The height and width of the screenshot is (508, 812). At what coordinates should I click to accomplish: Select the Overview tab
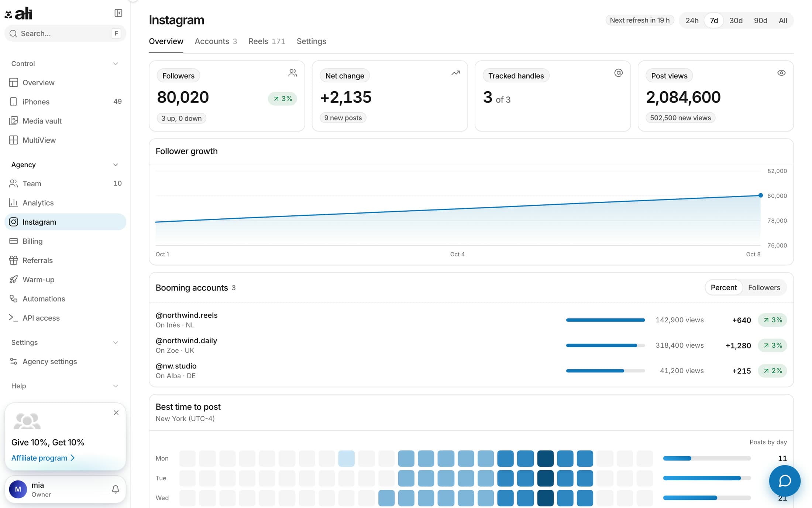(166, 41)
